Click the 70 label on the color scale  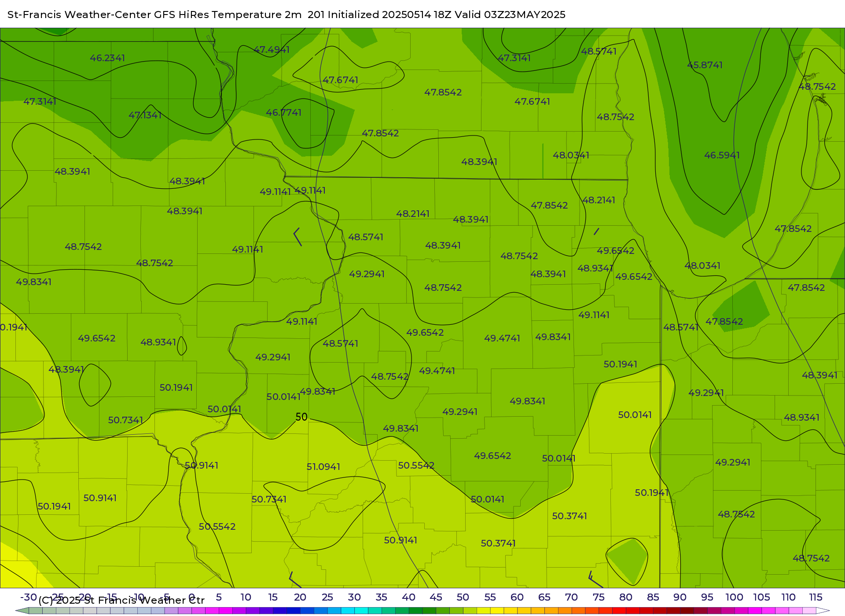[x=571, y=598]
